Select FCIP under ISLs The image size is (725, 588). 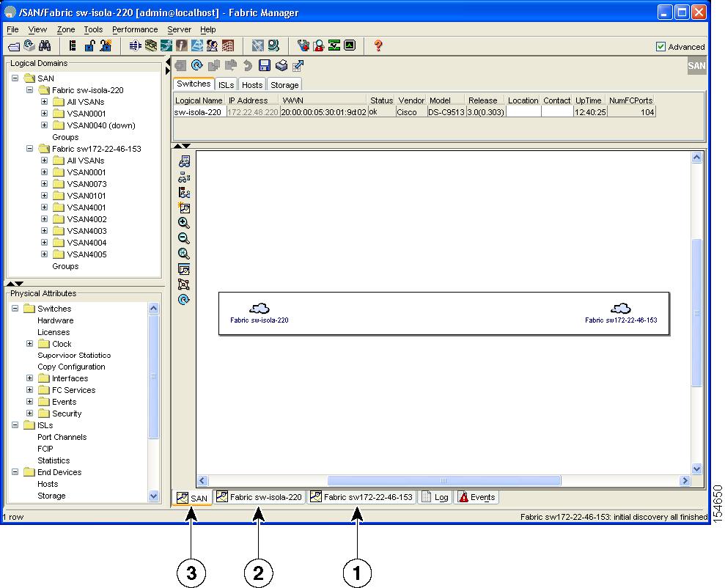(45, 449)
